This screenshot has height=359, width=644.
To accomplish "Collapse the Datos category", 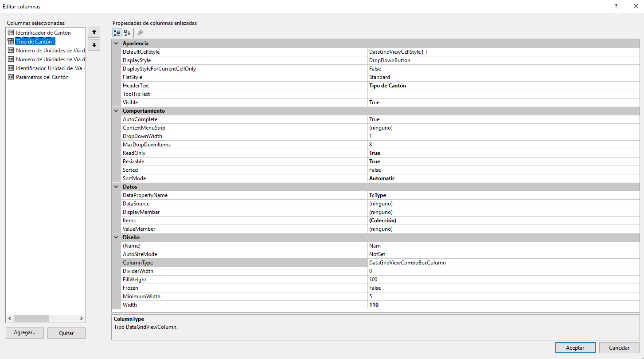I will pos(117,187).
